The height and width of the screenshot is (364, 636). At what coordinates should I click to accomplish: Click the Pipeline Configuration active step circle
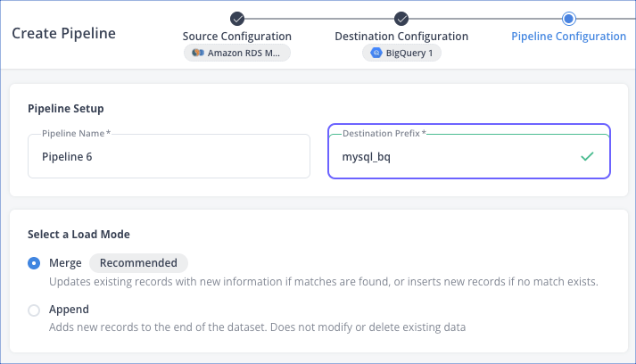[568, 18]
